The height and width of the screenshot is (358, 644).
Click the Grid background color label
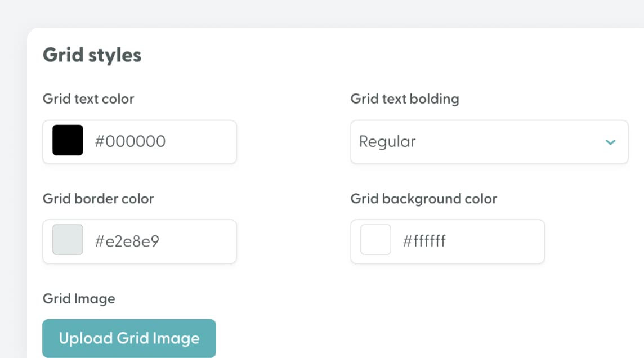tap(423, 199)
